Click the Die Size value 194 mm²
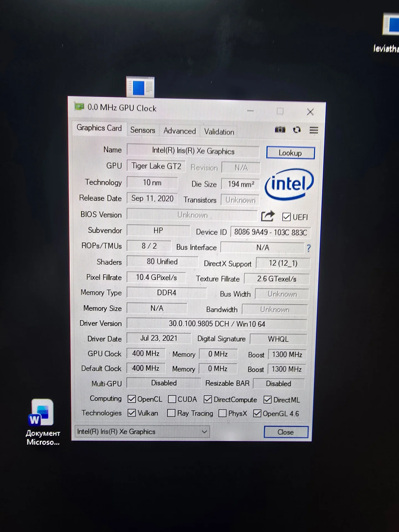This screenshot has width=399, height=532. point(241,184)
